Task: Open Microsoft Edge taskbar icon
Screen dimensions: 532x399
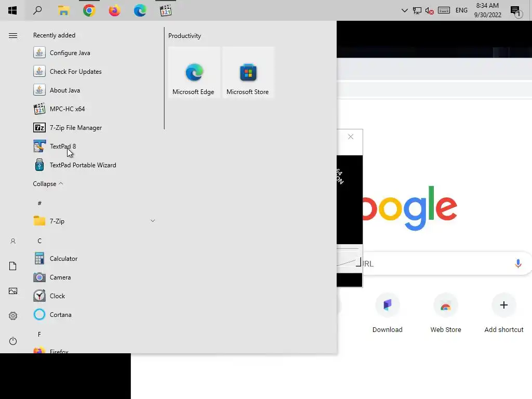Action: (140, 10)
